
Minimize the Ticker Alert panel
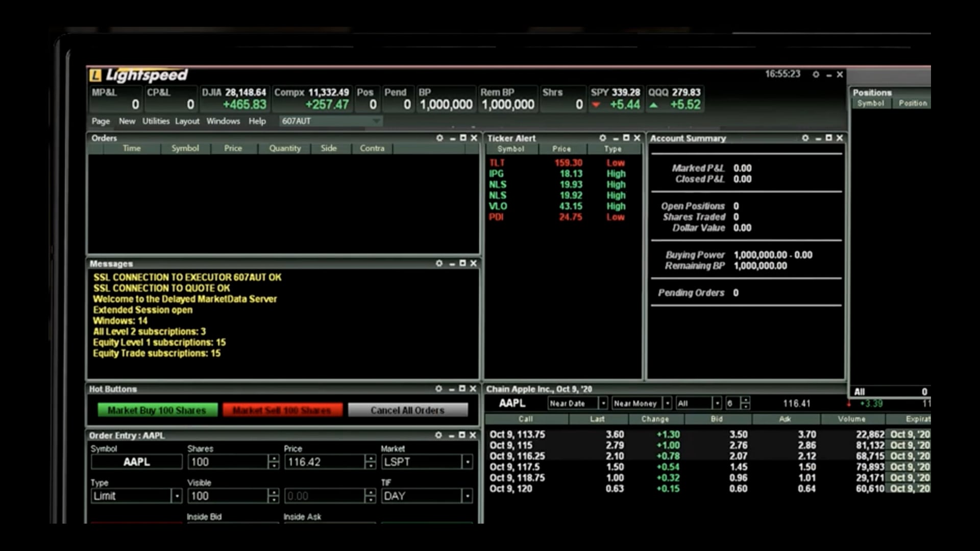pos(616,139)
